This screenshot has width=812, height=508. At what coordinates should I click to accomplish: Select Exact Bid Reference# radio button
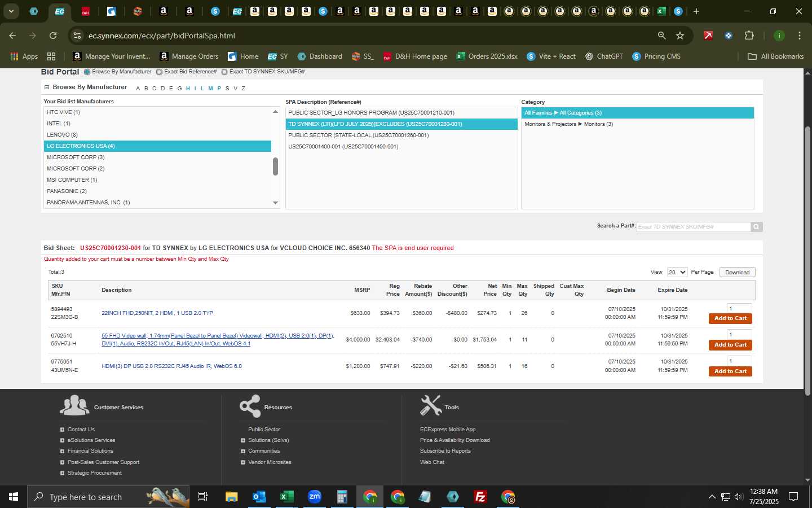point(159,72)
